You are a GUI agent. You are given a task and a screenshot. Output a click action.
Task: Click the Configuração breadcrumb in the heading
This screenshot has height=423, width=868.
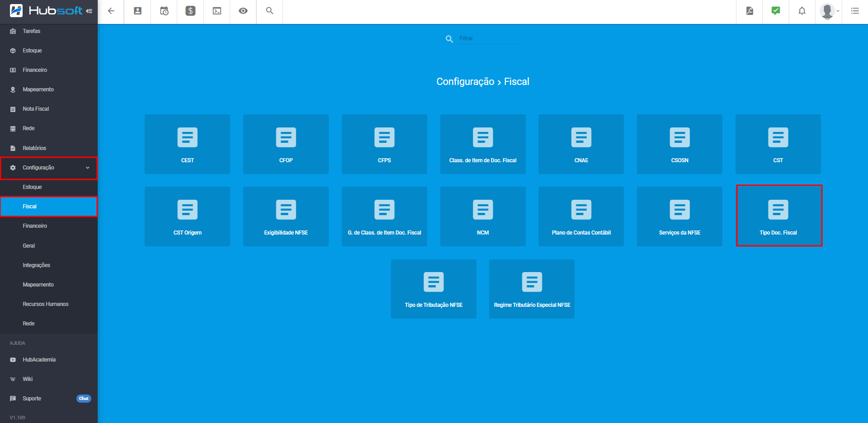click(x=465, y=82)
